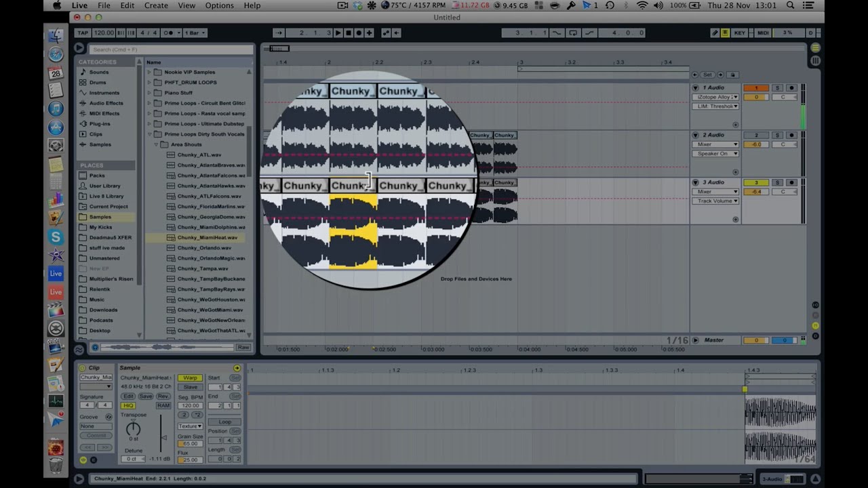Click the Grain Size value slider
The image size is (868, 488).
pos(190,443)
